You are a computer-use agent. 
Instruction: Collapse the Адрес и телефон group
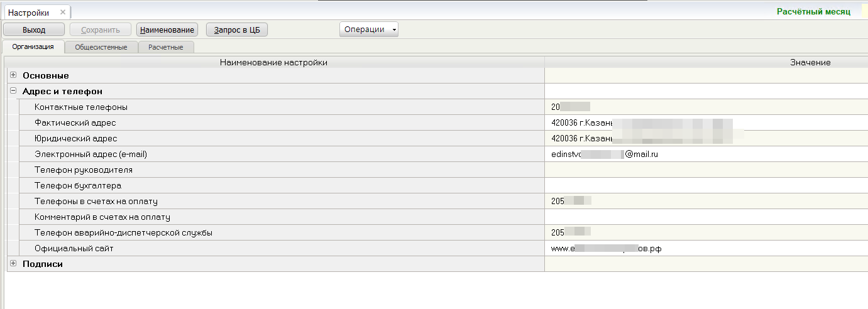[13, 90]
